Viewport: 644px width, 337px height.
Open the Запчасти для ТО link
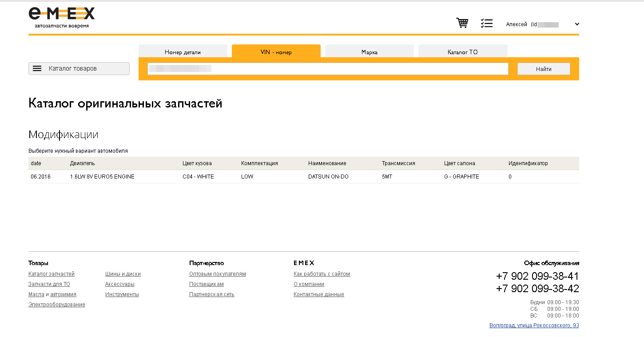click(x=49, y=284)
